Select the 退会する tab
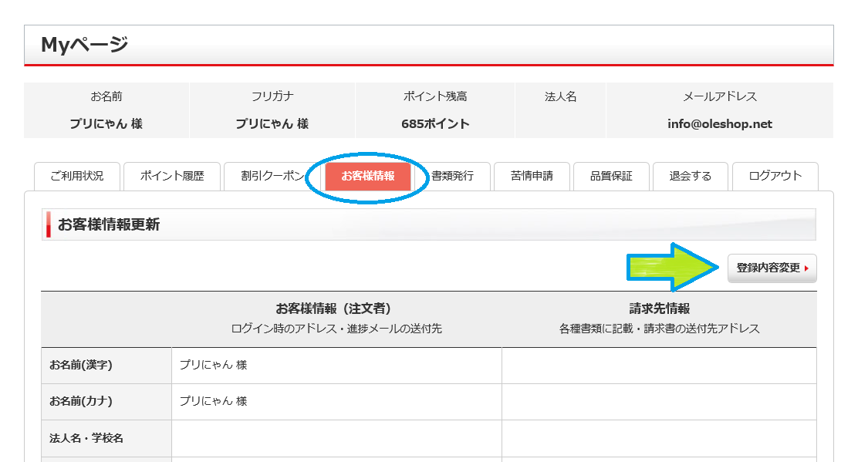This screenshot has height=462, width=868. click(x=691, y=176)
